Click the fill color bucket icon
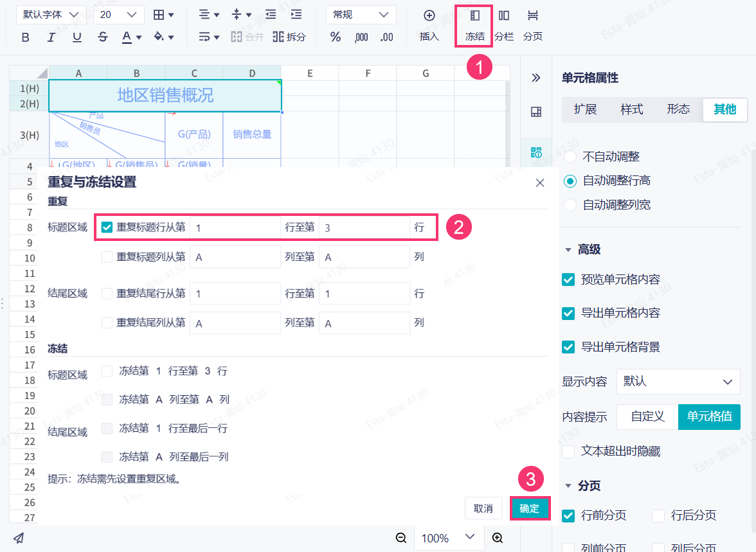Screen dimensions: 756x552 [159, 37]
